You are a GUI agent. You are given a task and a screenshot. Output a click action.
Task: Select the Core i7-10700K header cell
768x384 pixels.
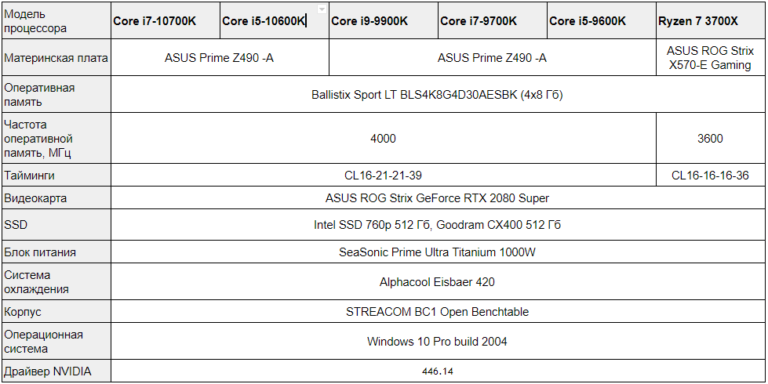(x=166, y=21)
